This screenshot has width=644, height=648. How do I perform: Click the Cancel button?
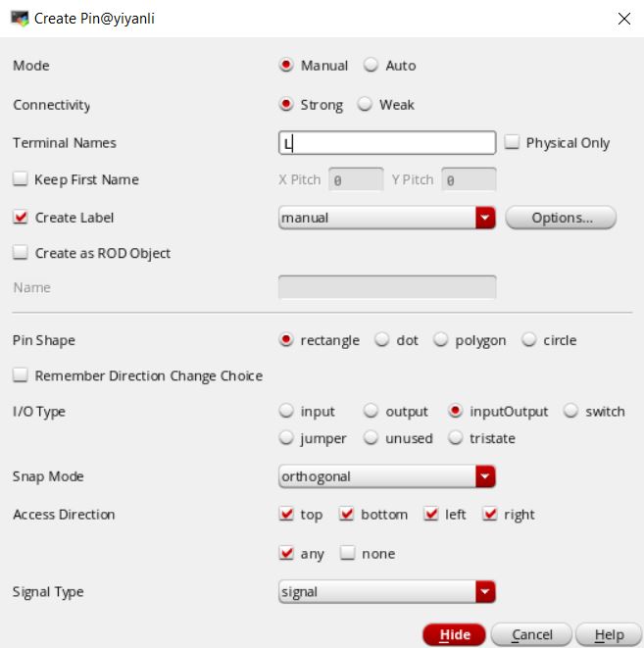[x=531, y=634]
